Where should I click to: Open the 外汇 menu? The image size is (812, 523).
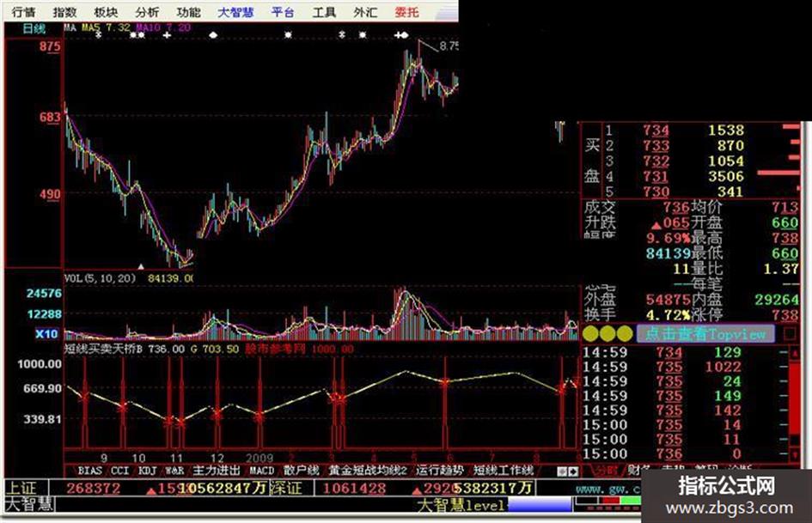coord(365,11)
